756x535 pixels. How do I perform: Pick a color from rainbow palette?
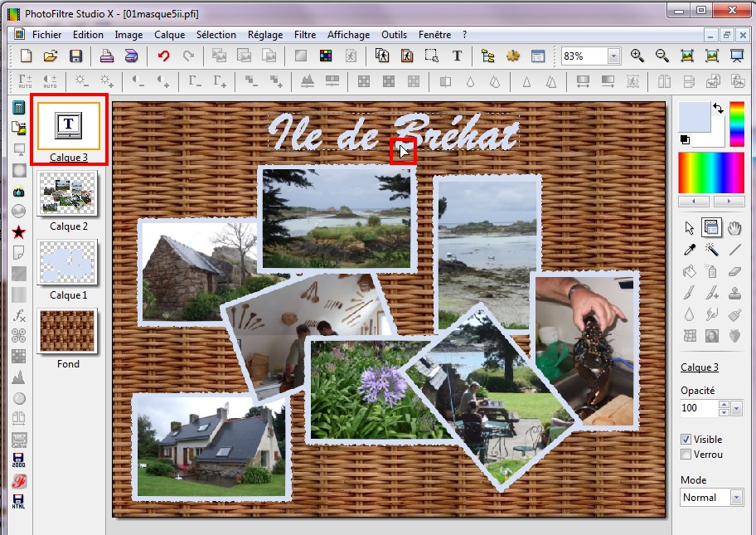coord(711,173)
